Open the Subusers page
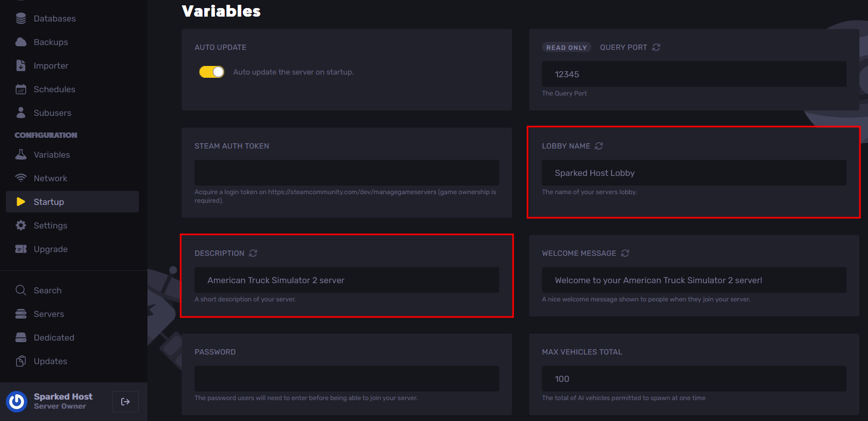868x421 pixels. [52, 113]
